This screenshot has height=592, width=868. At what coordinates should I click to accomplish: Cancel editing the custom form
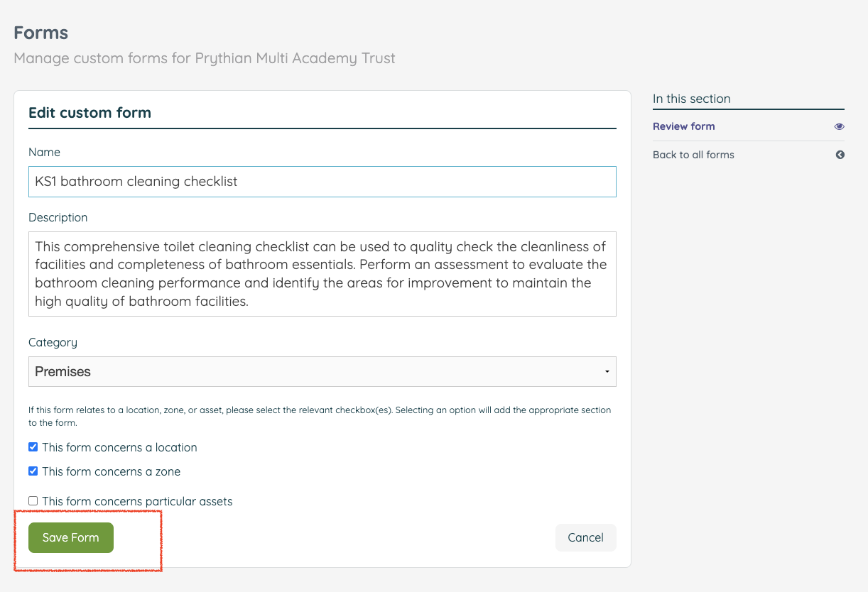point(585,537)
